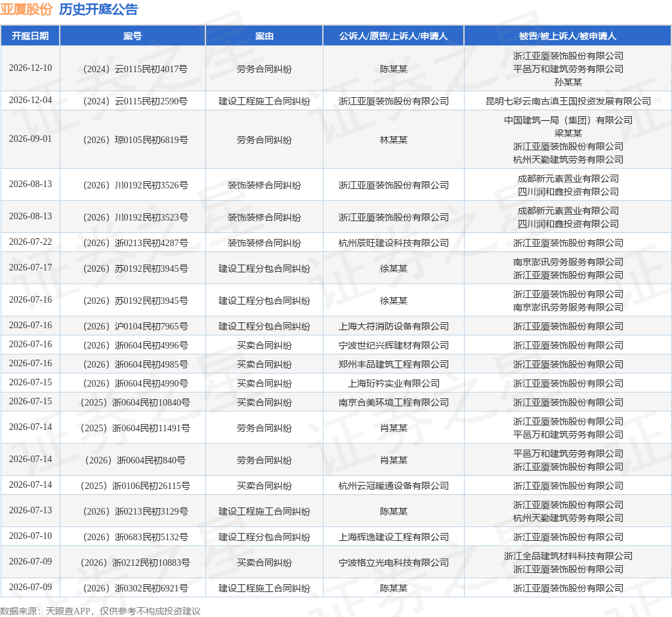Viewport: 672px width, 617px height.
Task: Click plaintiff 杭州辰旺建设科技有限公司
Action: (394, 243)
